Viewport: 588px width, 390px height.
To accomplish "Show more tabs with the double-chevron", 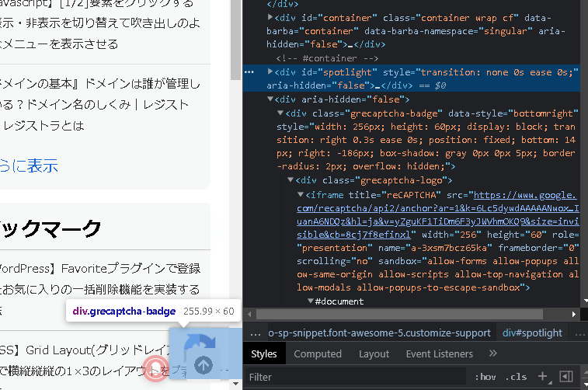I will coord(493,354).
